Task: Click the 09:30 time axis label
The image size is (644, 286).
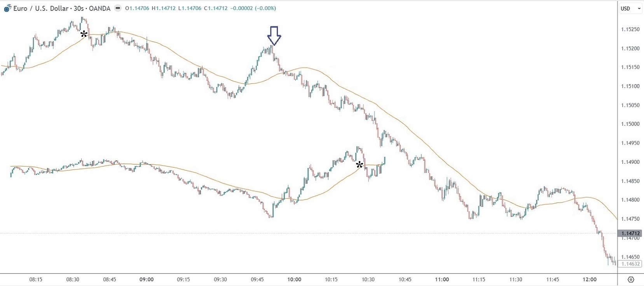Action: point(220,279)
